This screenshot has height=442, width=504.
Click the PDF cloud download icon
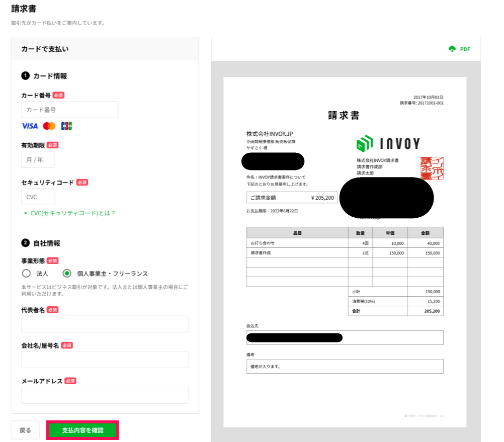tap(452, 49)
